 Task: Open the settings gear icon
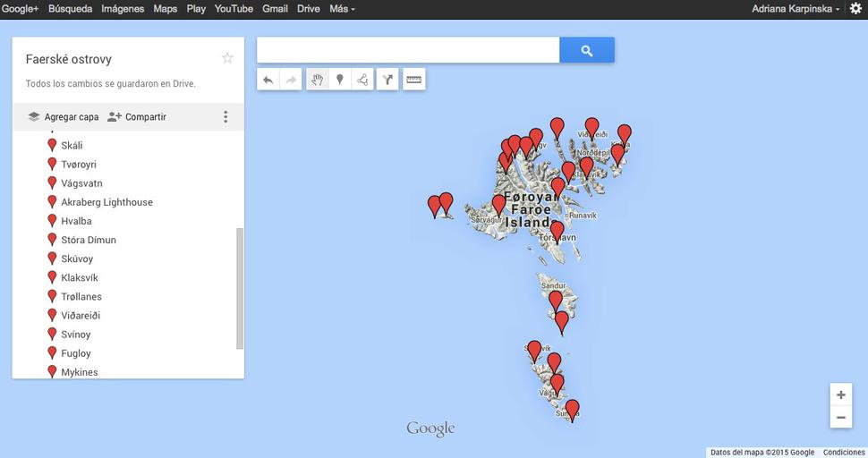(x=855, y=9)
